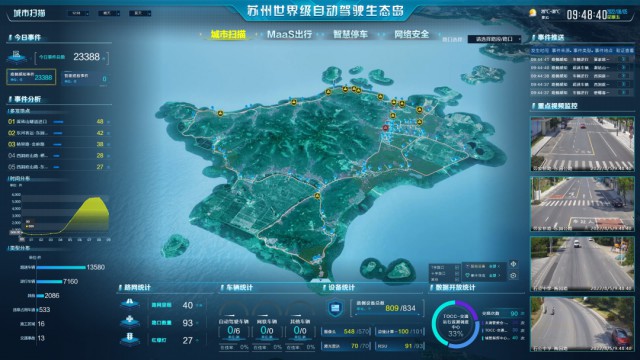
Task: Click the yellow intersection marker on the island's south road
Action: [317, 196]
